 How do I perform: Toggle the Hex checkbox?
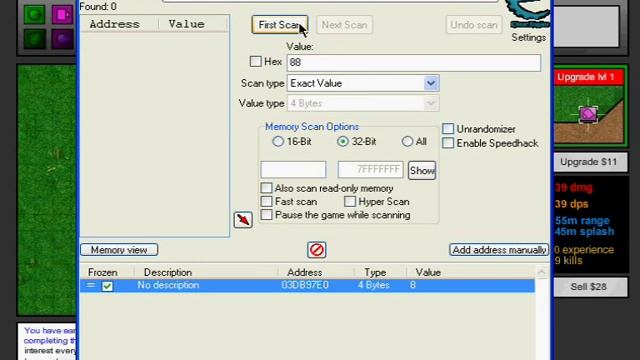click(x=256, y=62)
